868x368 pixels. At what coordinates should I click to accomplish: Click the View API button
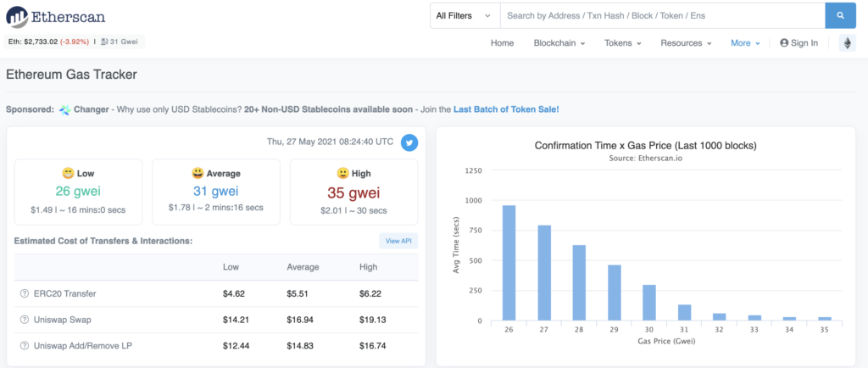pyautogui.click(x=398, y=242)
